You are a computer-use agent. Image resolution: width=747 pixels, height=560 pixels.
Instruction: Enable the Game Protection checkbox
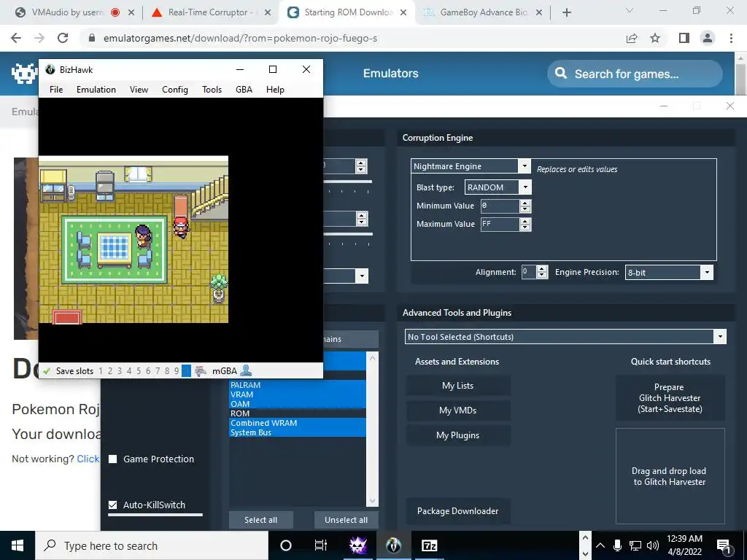113,459
